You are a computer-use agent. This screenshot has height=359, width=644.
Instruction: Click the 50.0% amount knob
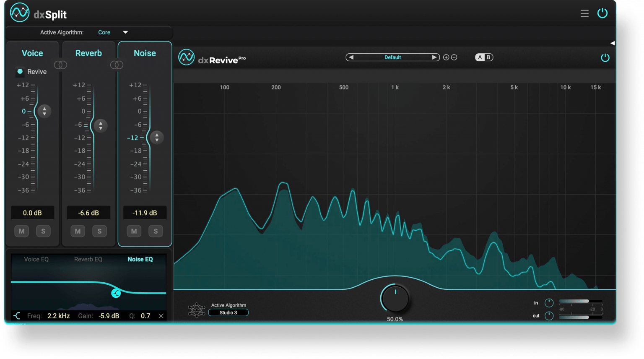coord(395,298)
